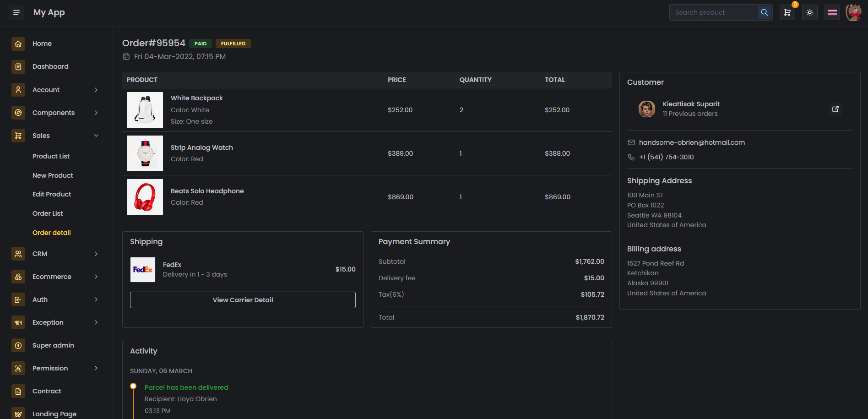
Task: Click the FedEx carrier logo
Action: pos(143,270)
